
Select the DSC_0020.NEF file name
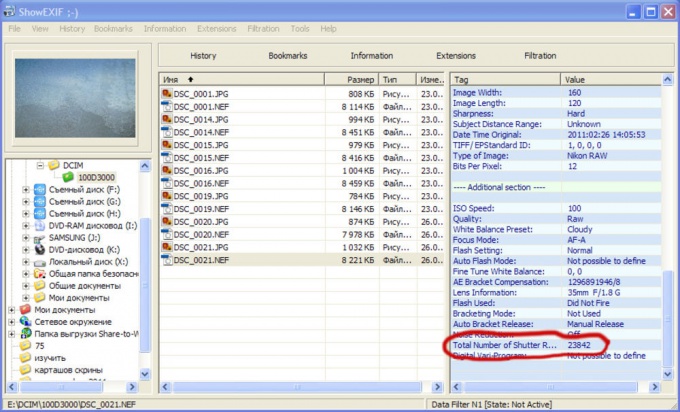click(x=201, y=235)
